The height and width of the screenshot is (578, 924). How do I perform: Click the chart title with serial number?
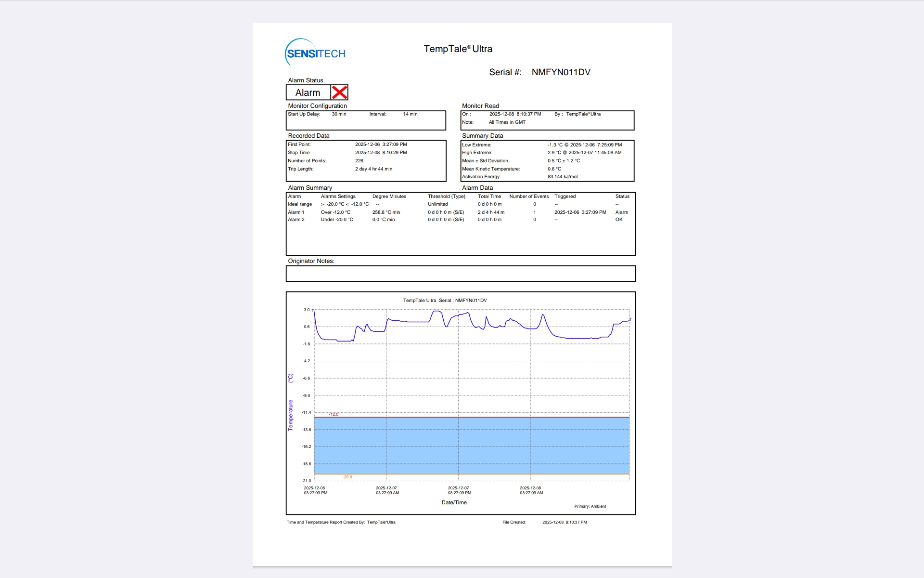[x=445, y=300]
